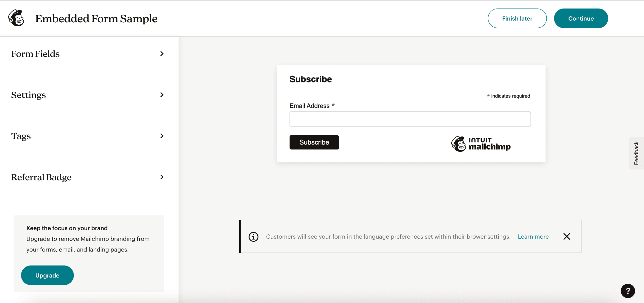
Task: Click the Mailchimp Freddie logo in header
Action: 17,18
